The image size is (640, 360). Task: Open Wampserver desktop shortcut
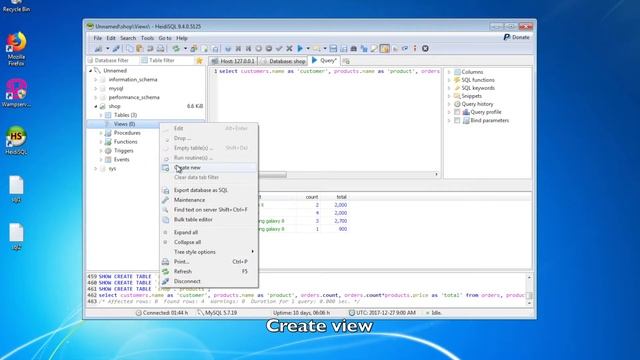pos(16,93)
